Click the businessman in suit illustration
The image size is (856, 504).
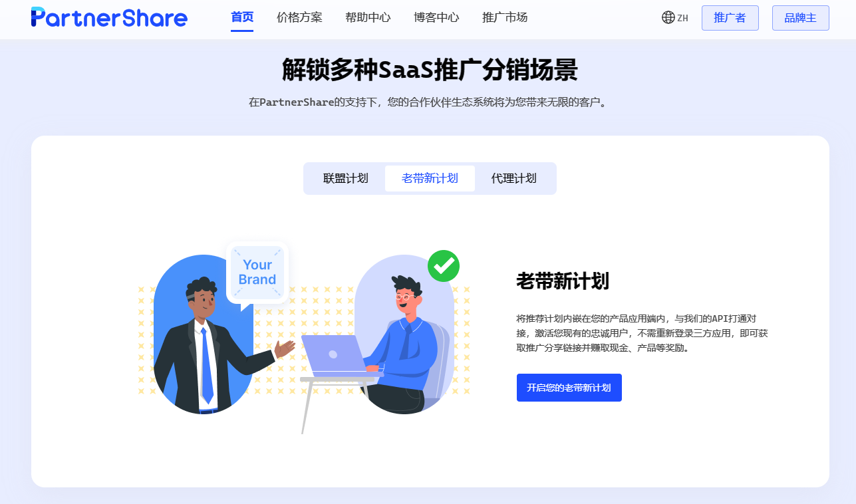[x=212, y=346]
